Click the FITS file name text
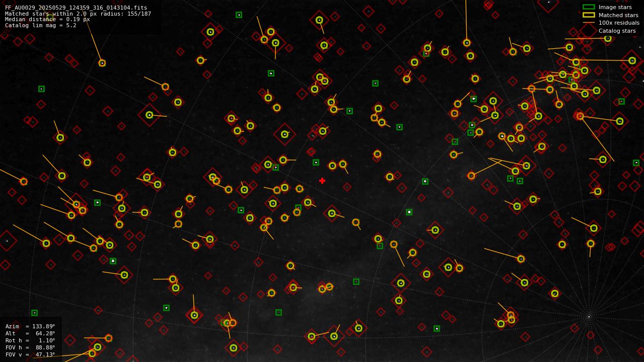This screenshot has height=362, width=644. pos(76,8)
